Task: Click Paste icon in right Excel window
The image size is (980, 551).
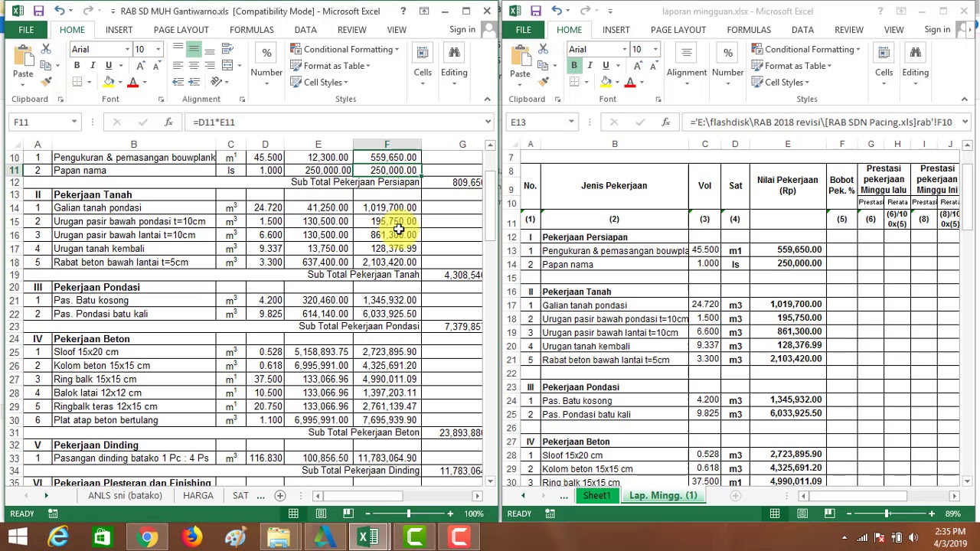Action: coord(520,56)
